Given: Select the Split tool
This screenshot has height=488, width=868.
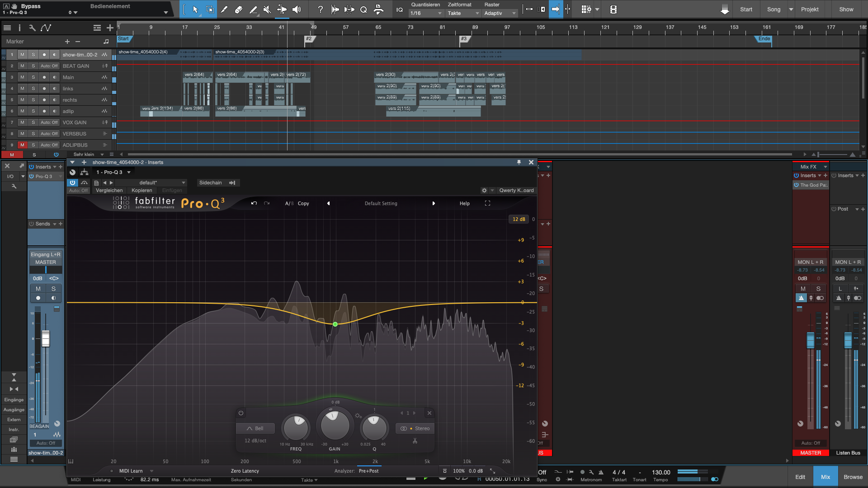Looking at the screenshot, I should pyautogui.click(x=224, y=9).
